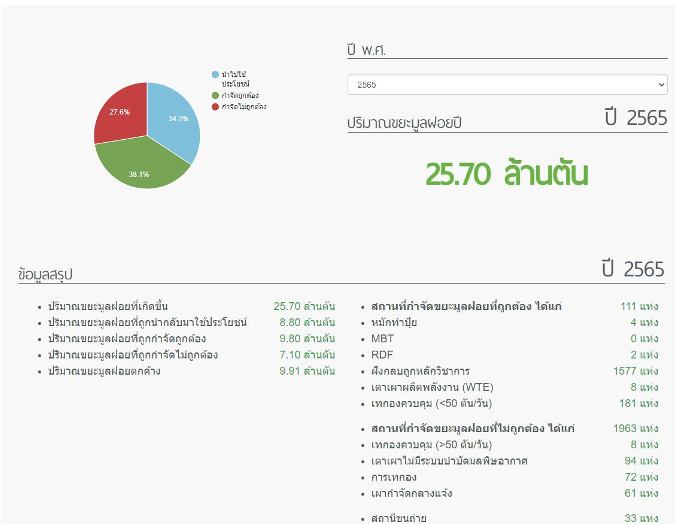Viewport: 675px width, 524px height.
Task: Click the ปี พ.ศ. field label
Action: [x=367, y=50]
